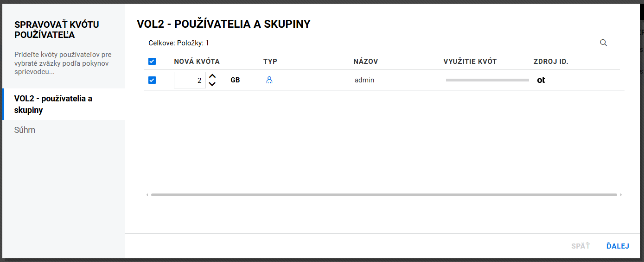Click the quota usage bar for admin
Screen dimensions: 644x262
coord(487,80)
